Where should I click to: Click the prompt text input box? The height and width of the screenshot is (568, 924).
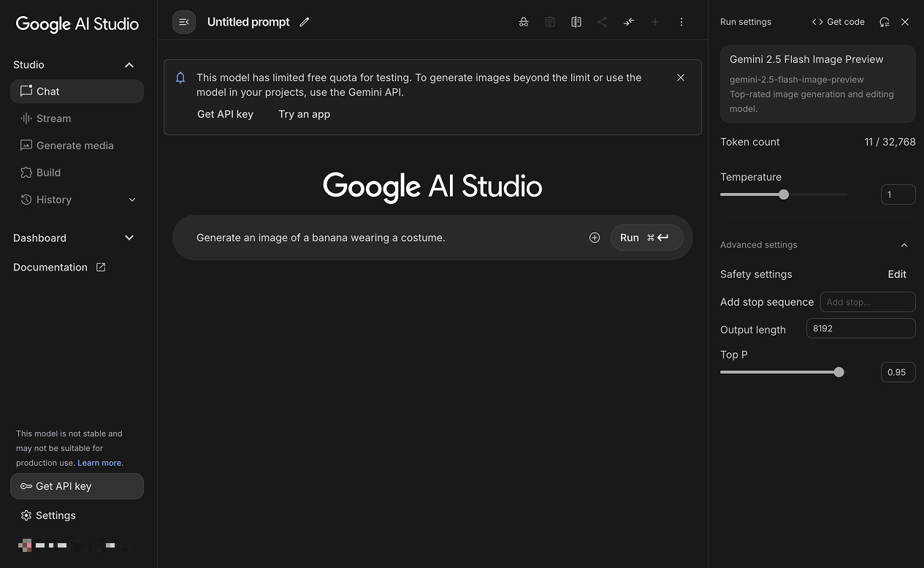pyautogui.click(x=387, y=238)
